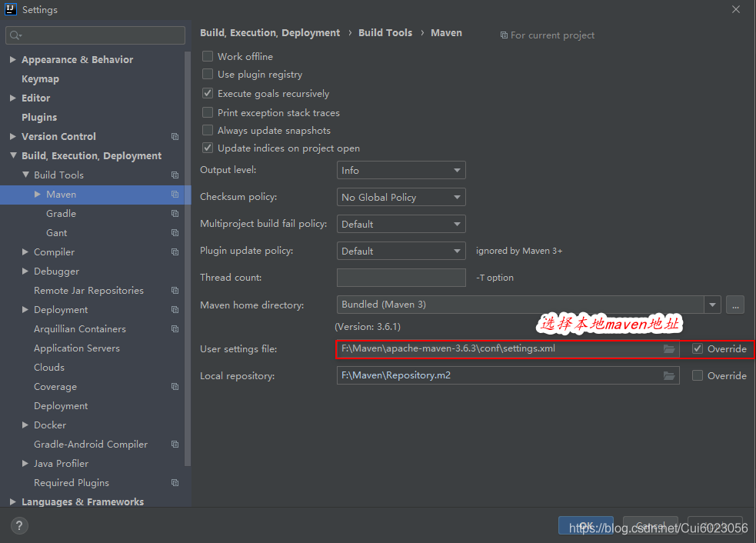This screenshot has width=756, height=543.
Task: Click the Thread count input field
Action: coord(401,278)
